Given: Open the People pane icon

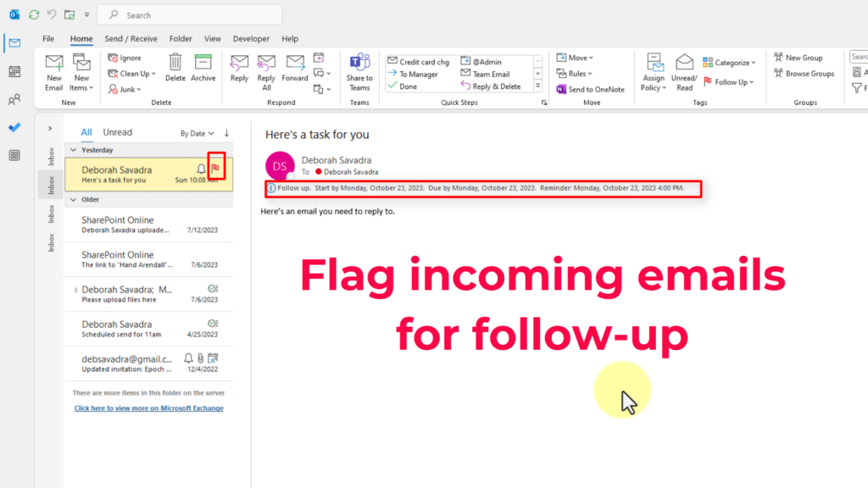Looking at the screenshot, I should coord(14,99).
